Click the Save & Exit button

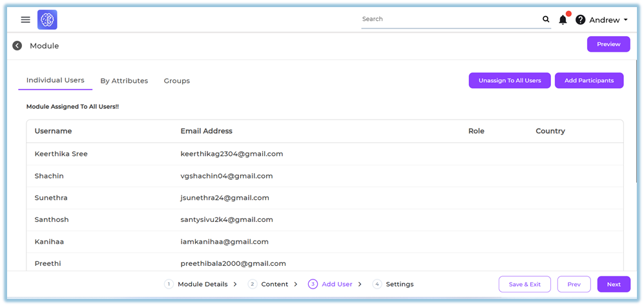tap(524, 284)
